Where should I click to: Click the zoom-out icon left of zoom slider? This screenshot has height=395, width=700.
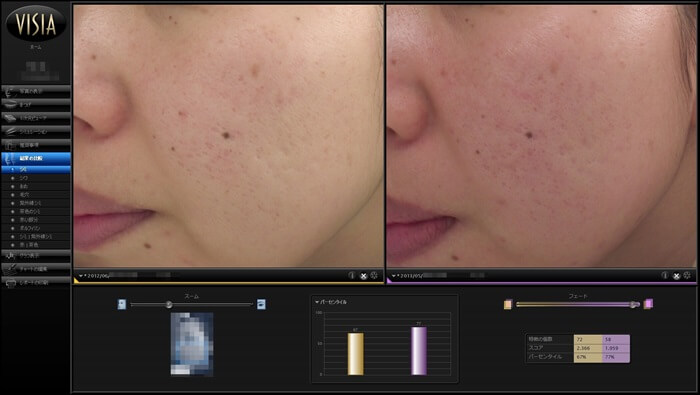click(122, 304)
